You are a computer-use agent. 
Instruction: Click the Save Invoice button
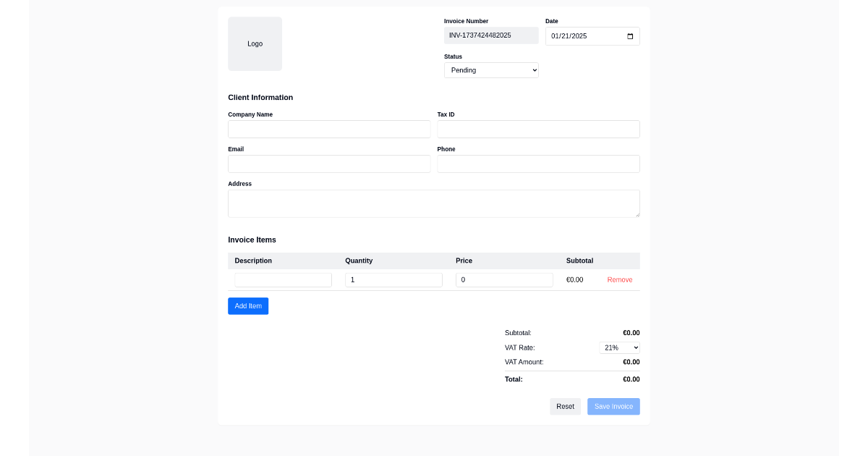click(613, 406)
